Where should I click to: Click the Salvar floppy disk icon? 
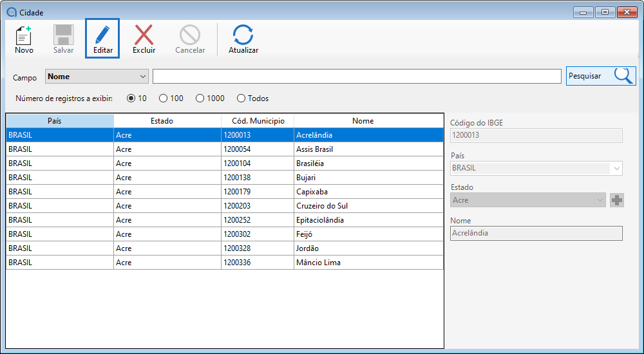pyautogui.click(x=63, y=35)
